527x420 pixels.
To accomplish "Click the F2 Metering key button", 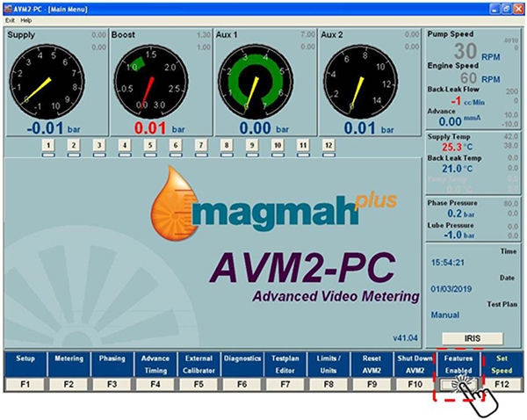I will (69, 384).
